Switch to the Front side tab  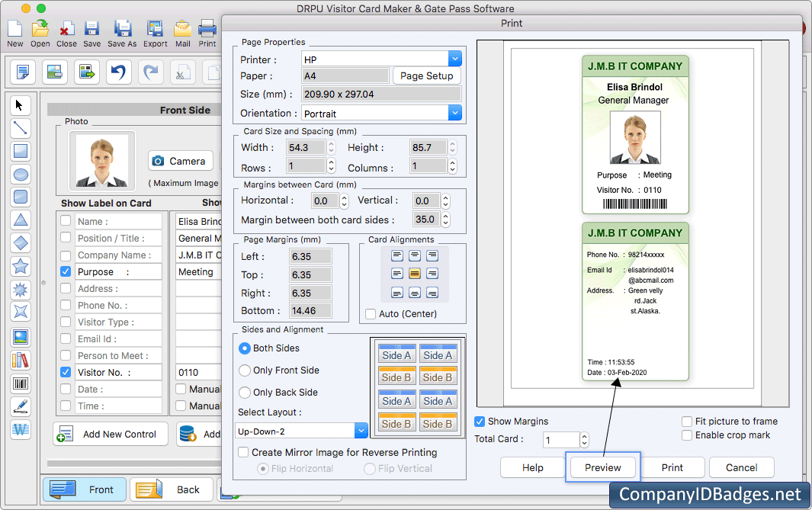pos(85,489)
